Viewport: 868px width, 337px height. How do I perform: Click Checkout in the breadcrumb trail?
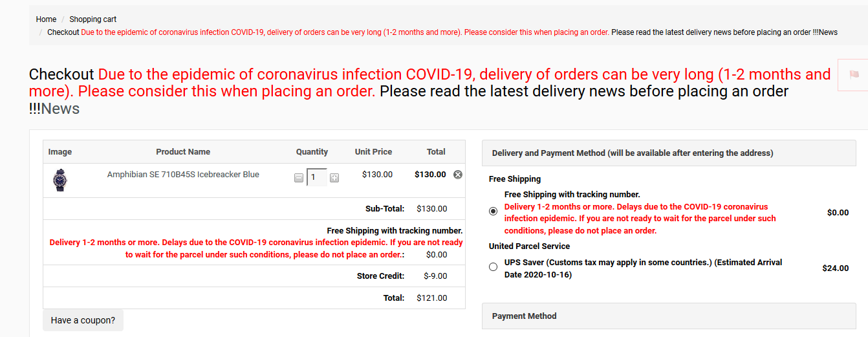tap(63, 32)
